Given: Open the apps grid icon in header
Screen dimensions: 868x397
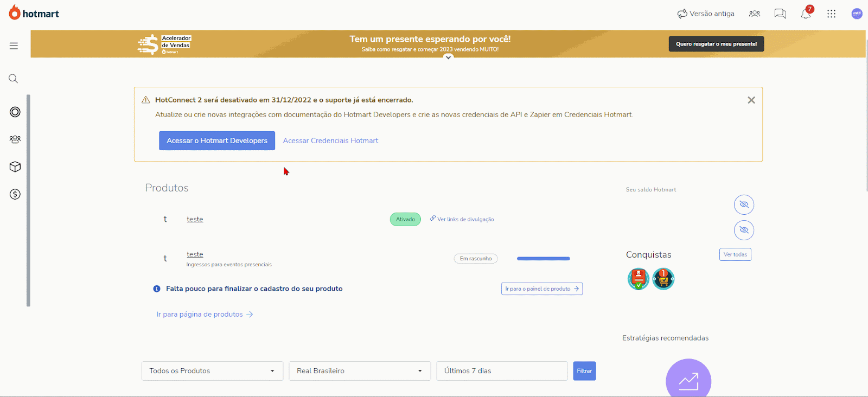Looking at the screenshot, I should click(x=831, y=14).
